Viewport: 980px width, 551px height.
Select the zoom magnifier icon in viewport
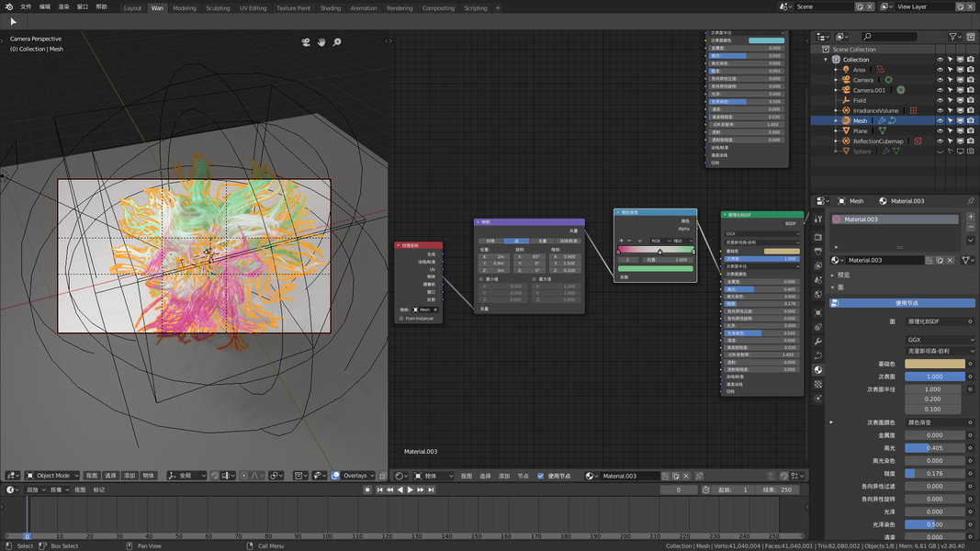pyautogui.click(x=337, y=42)
